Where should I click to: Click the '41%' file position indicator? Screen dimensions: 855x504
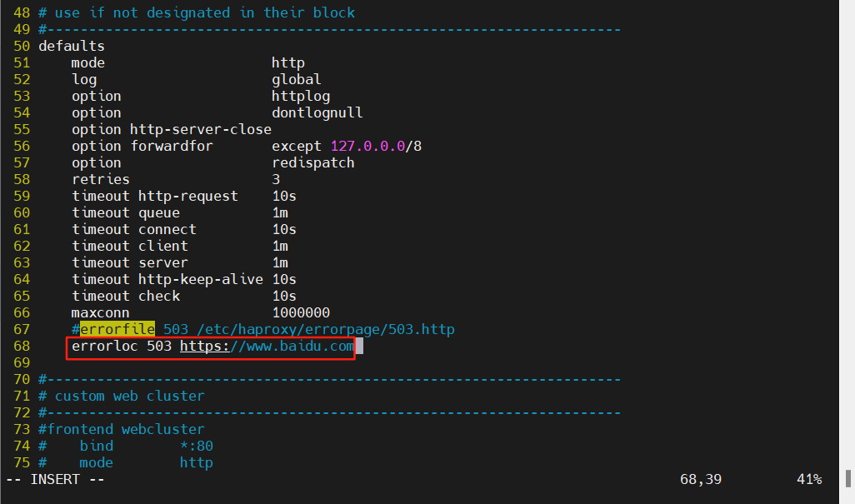[x=809, y=480]
